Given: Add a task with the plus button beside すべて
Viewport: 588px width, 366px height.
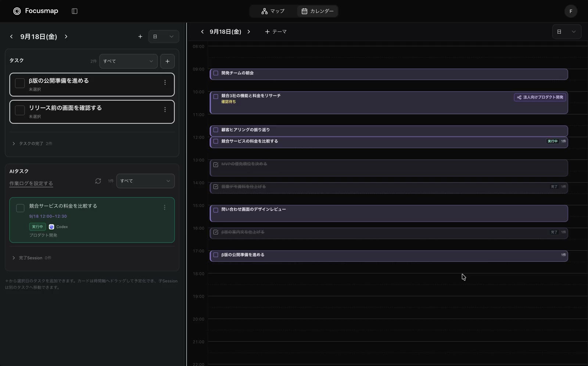Looking at the screenshot, I should (x=168, y=61).
